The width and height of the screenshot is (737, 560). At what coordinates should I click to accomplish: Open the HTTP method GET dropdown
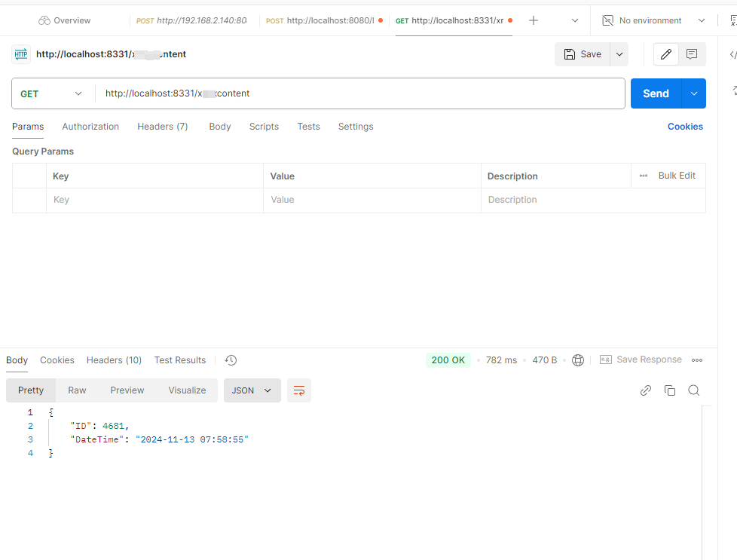point(50,93)
